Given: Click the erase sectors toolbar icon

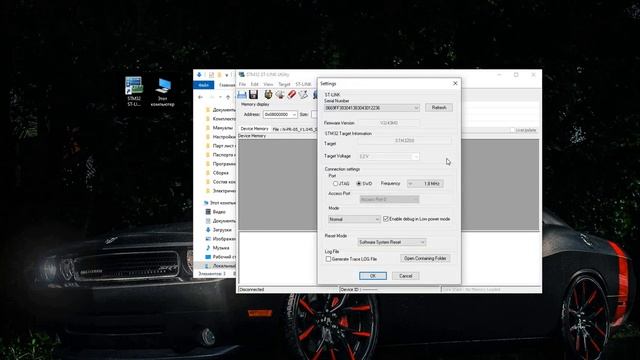Looking at the screenshot, I should 303,95.
